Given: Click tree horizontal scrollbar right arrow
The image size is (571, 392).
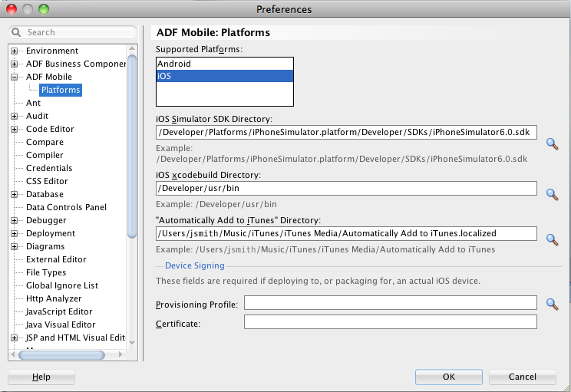Looking at the screenshot, I should coord(120,354).
